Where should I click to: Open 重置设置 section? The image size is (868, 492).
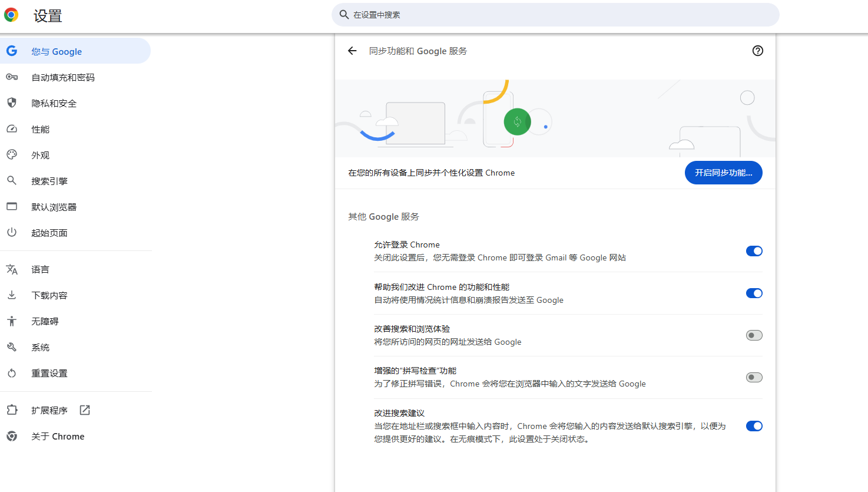pyautogui.click(x=75, y=373)
